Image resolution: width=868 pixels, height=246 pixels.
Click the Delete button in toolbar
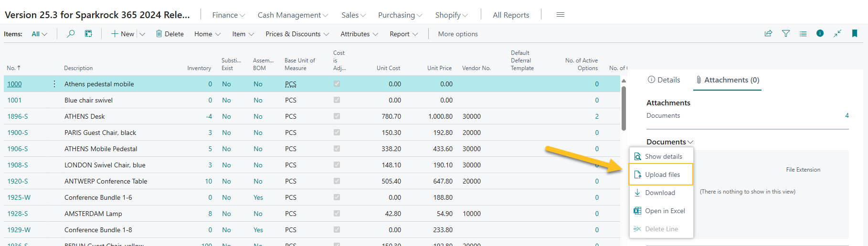(x=169, y=34)
